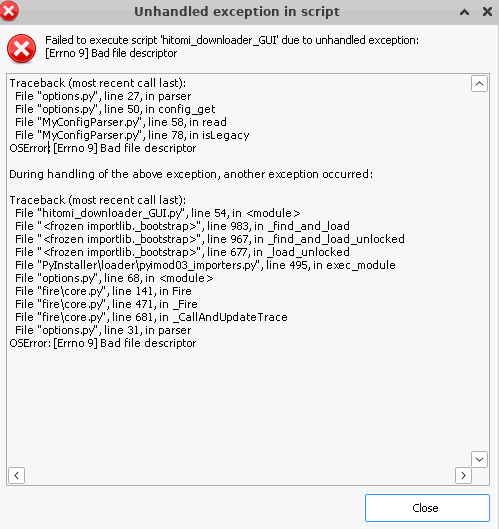The height and width of the screenshot is (529, 499).
Task: Roll up window with title bar arrow
Action: pyautogui.click(x=465, y=12)
